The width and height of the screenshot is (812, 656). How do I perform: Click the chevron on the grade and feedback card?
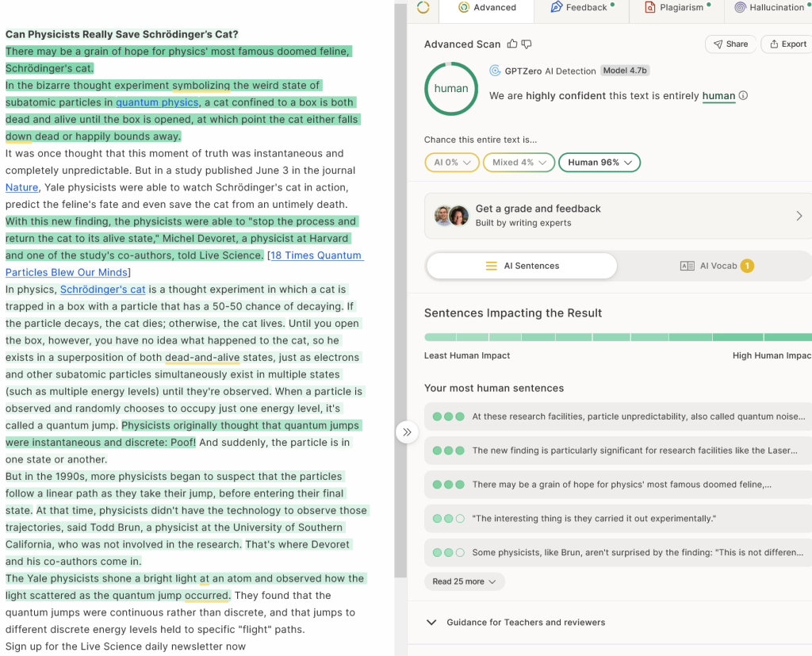coord(799,216)
